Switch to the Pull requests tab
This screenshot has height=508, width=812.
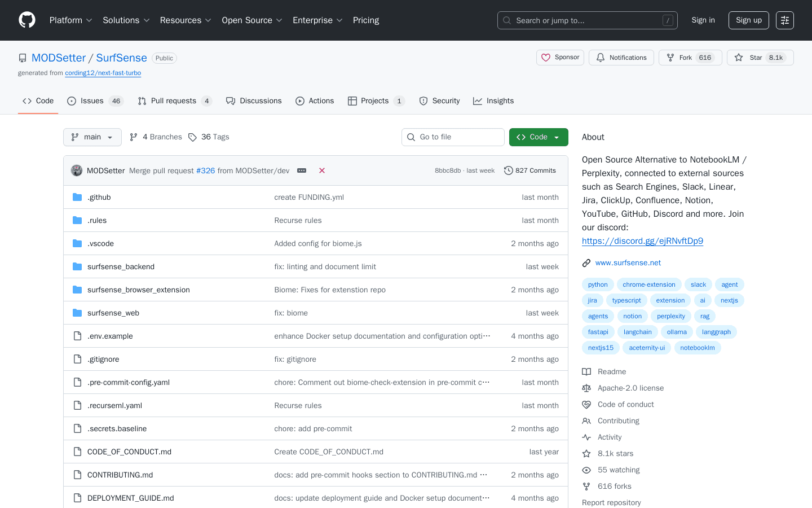point(174,100)
